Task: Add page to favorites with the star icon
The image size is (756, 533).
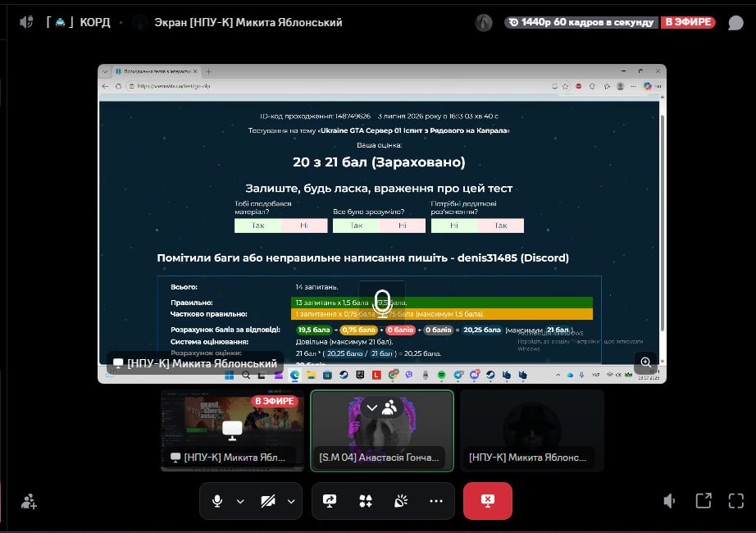Action: [x=566, y=86]
